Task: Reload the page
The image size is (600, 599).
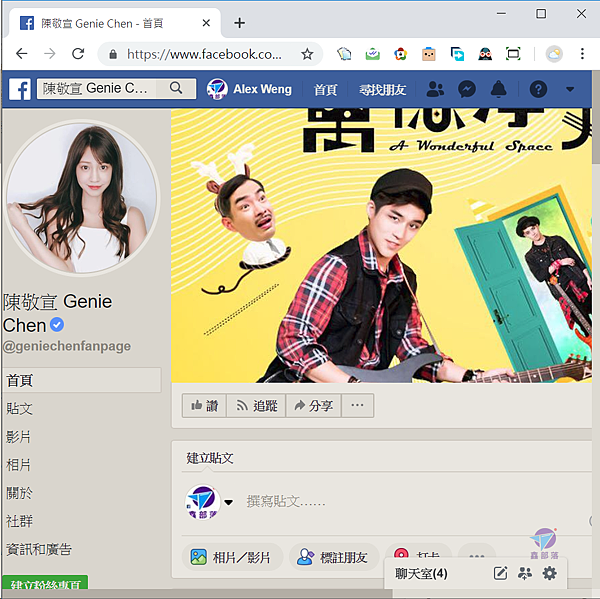Action: coord(78,54)
